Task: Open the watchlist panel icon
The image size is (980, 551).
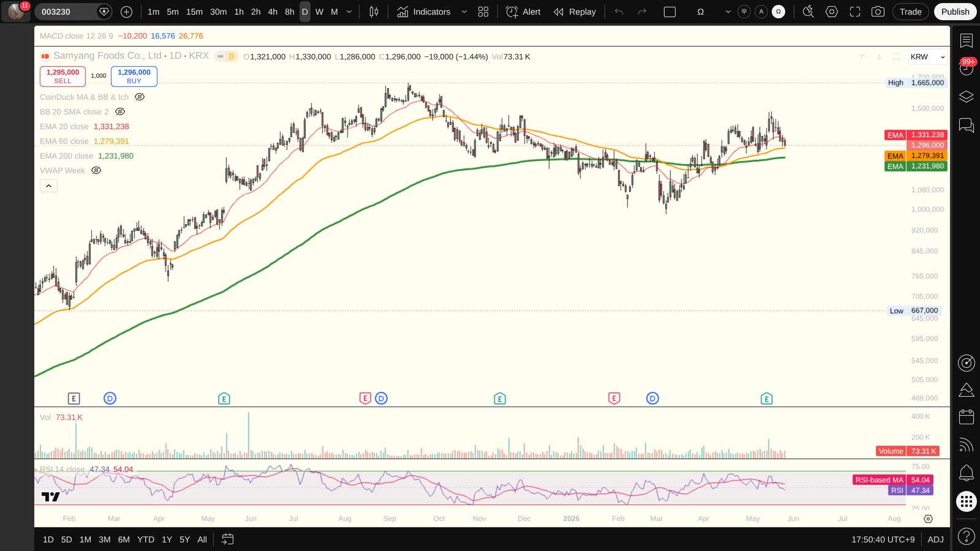Action: [967, 40]
